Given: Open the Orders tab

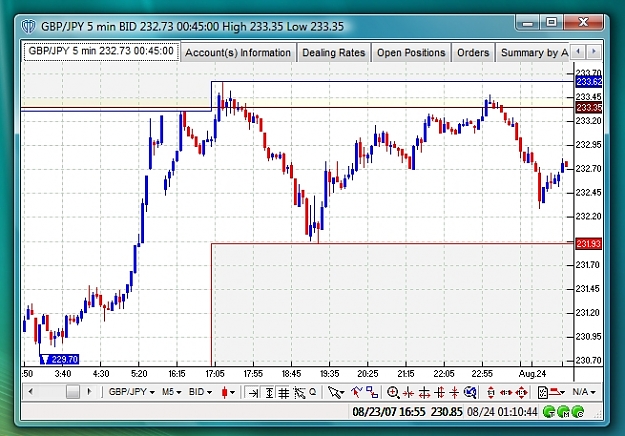Looking at the screenshot, I should tap(473, 53).
